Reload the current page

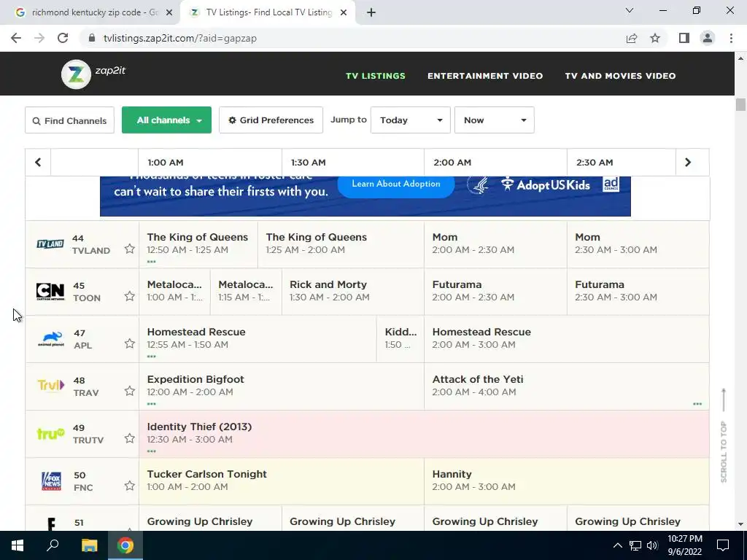(63, 38)
